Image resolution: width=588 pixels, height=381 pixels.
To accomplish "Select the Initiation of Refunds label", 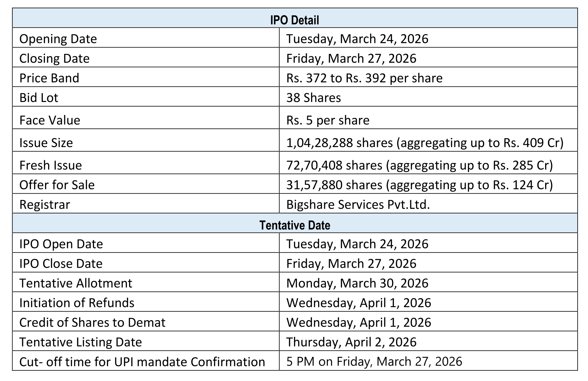I will click(x=77, y=303).
